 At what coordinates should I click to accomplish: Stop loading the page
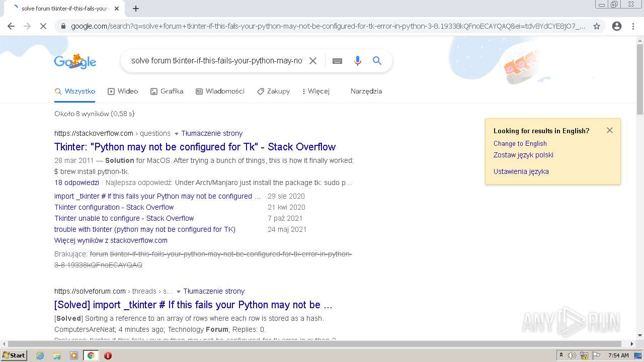pos(43,26)
